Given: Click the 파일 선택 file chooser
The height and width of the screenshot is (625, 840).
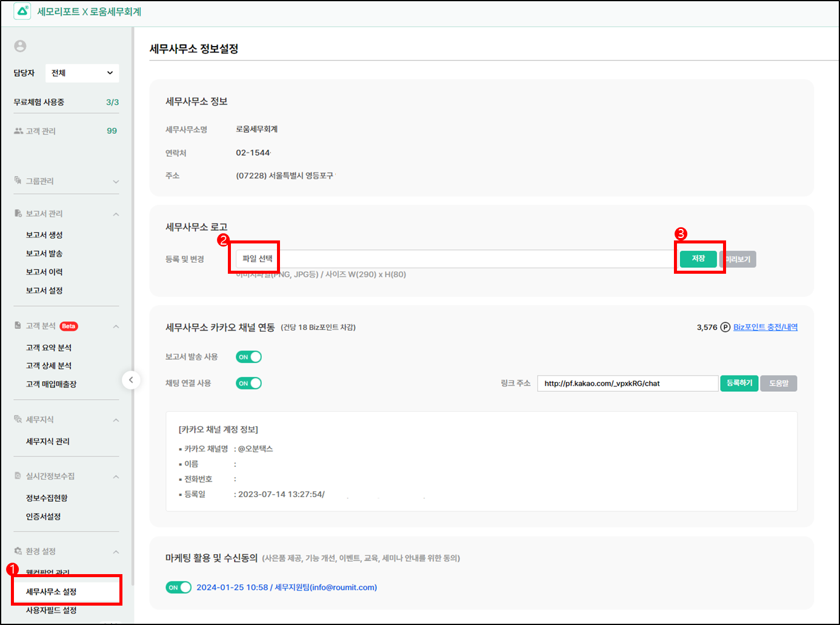Looking at the screenshot, I should 257,259.
